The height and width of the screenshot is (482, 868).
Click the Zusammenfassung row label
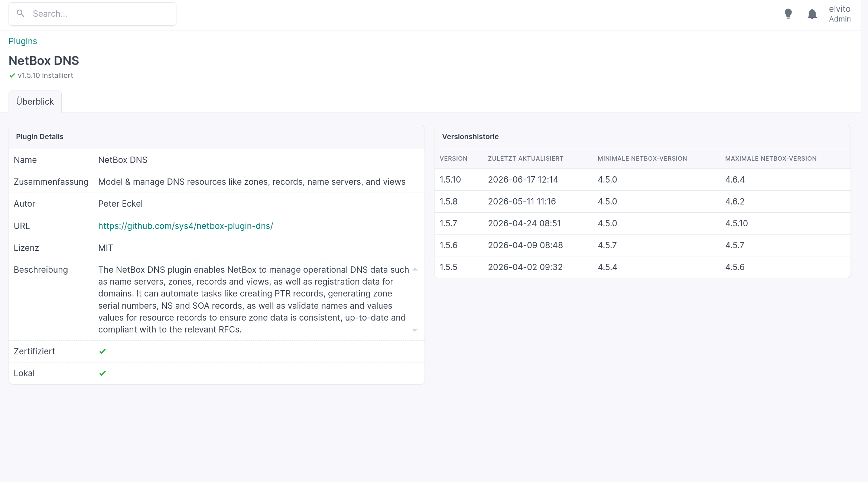click(51, 182)
